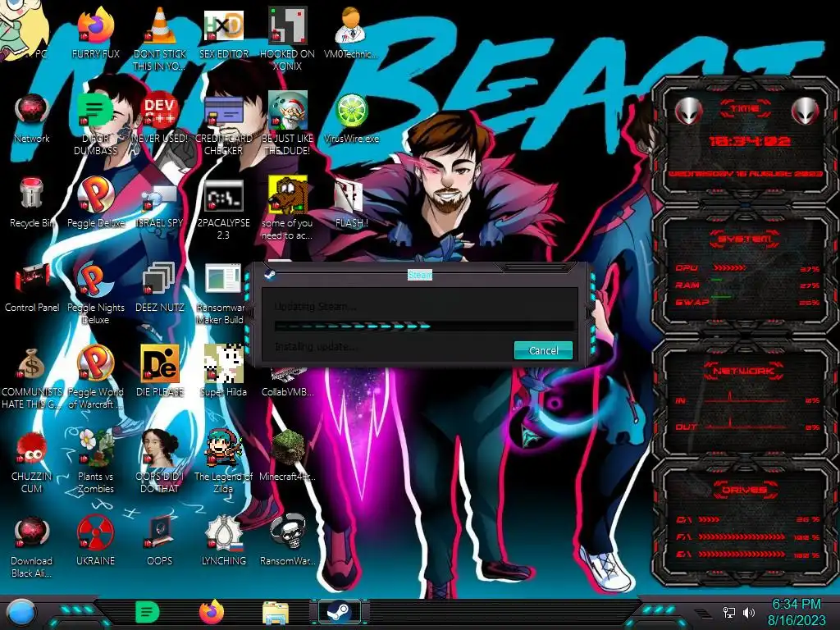The width and height of the screenshot is (840, 630).
Task: Open File Explorer from the taskbar
Action: [x=276, y=613]
